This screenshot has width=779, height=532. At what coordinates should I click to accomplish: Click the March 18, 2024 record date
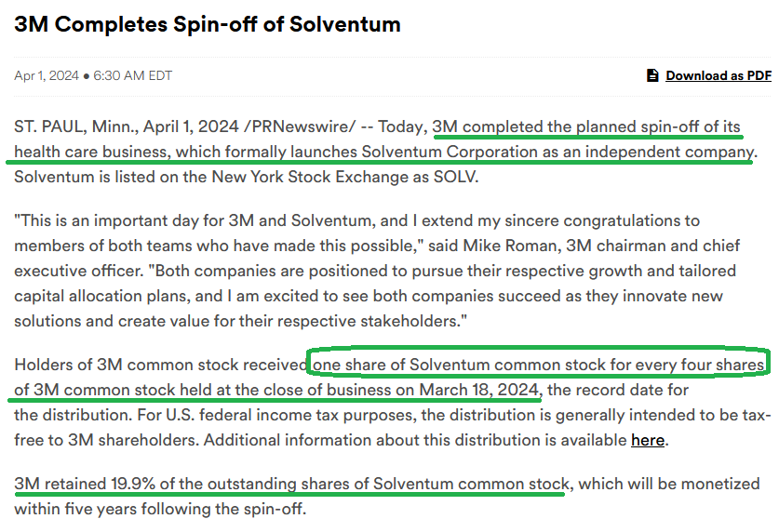[x=478, y=390]
